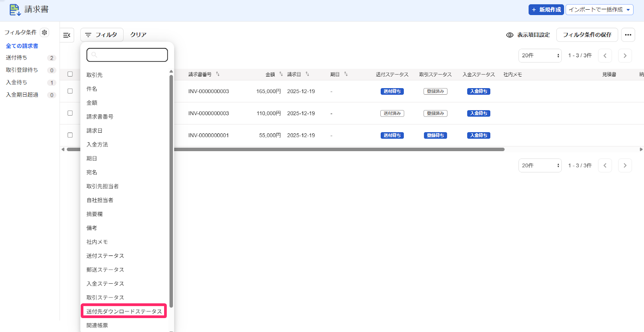Screen dimensions: 644x332
Task: Tick the checkbox for the 165,000円 invoice row
Action: pos(70,91)
